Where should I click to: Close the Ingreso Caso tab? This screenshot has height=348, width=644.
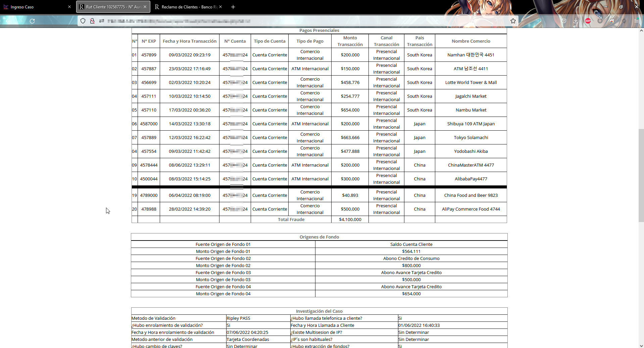(69, 7)
